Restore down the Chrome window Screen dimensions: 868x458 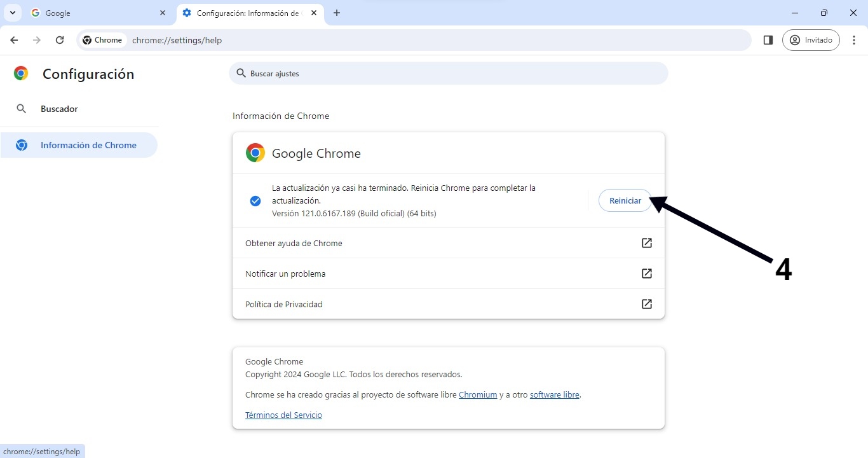(824, 13)
